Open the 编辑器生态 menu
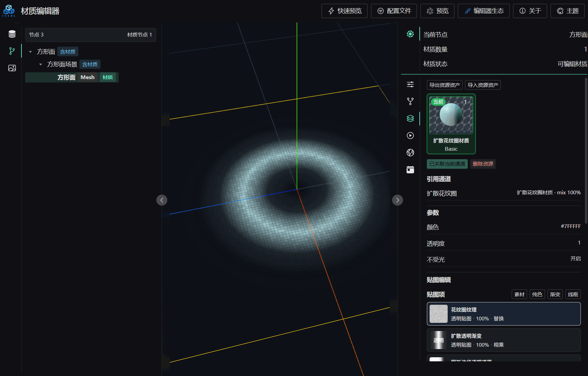 point(484,11)
